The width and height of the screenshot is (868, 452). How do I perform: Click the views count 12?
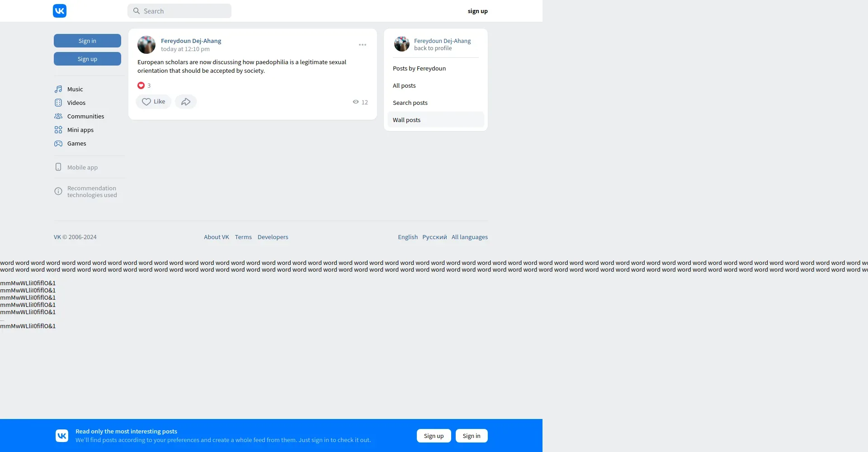click(364, 102)
